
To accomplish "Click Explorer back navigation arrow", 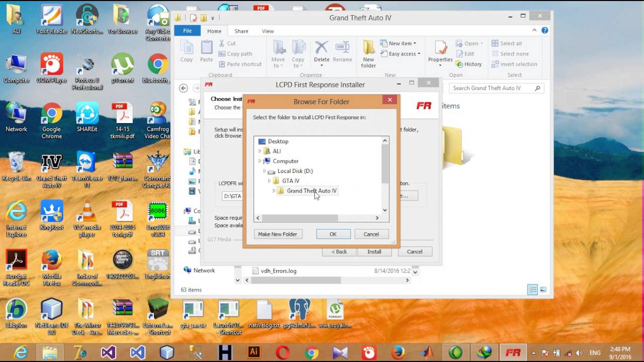I will click(184, 88).
